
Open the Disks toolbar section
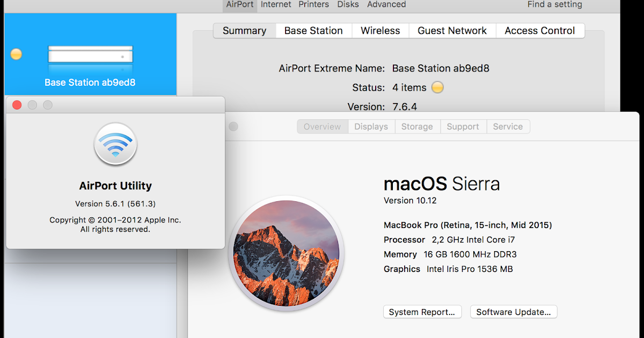pyautogui.click(x=348, y=5)
